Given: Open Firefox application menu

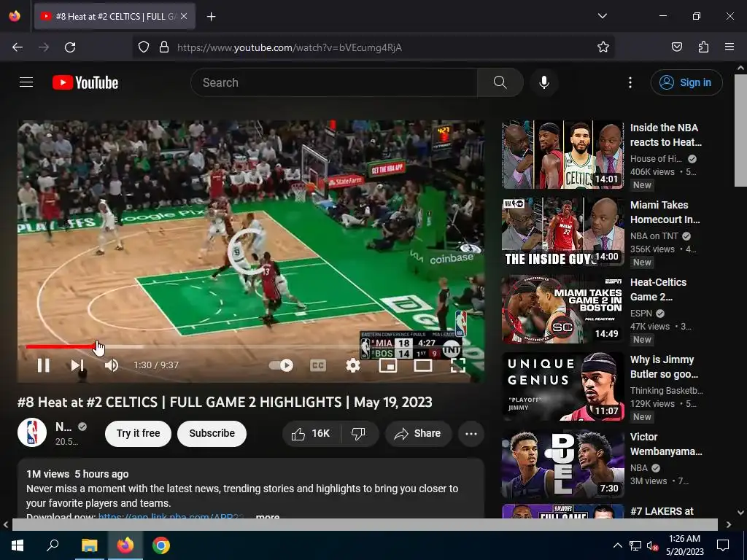Looking at the screenshot, I should coord(729,47).
